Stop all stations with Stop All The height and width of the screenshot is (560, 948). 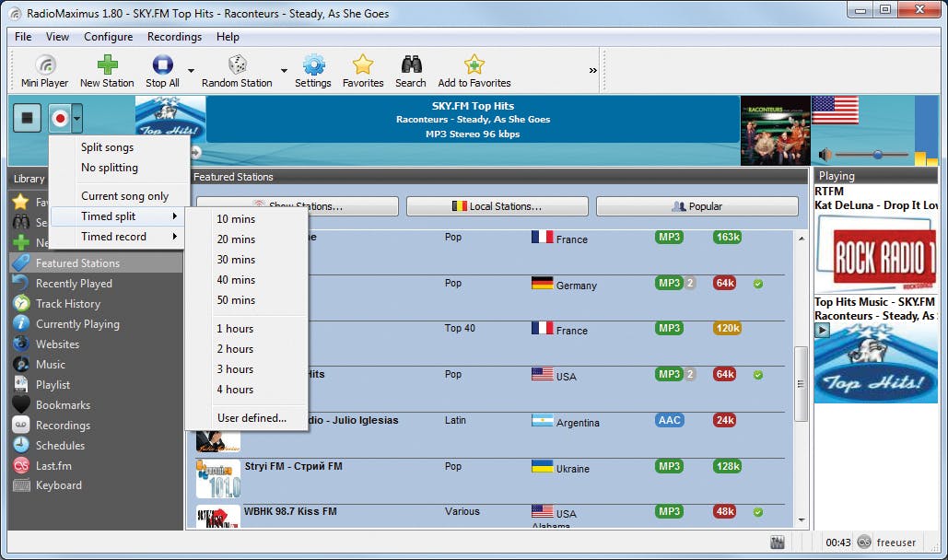pyautogui.click(x=162, y=71)
